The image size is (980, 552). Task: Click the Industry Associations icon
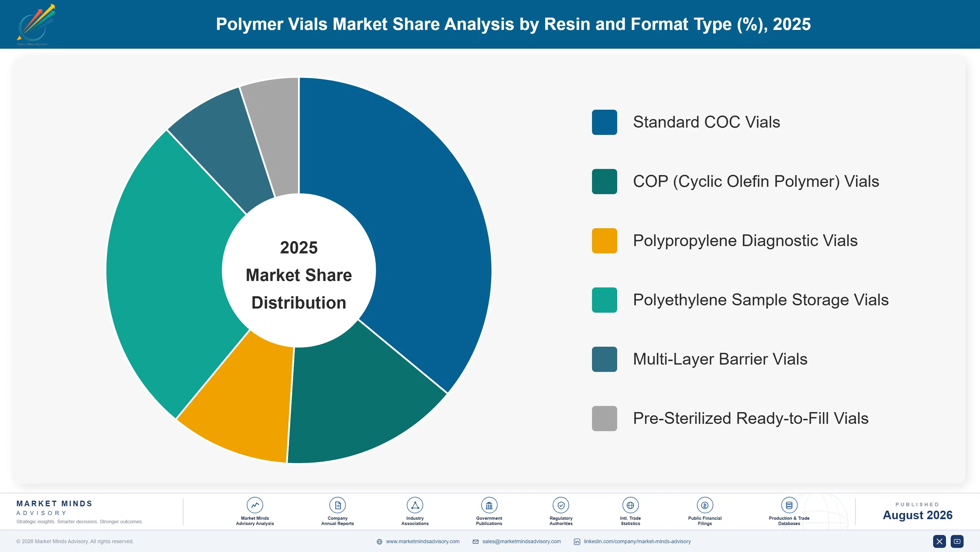point(415,505)
